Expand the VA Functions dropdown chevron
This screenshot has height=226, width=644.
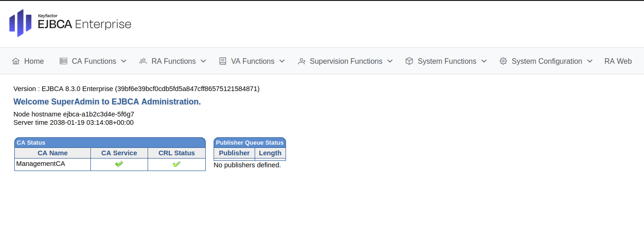(x=282, y=61)
